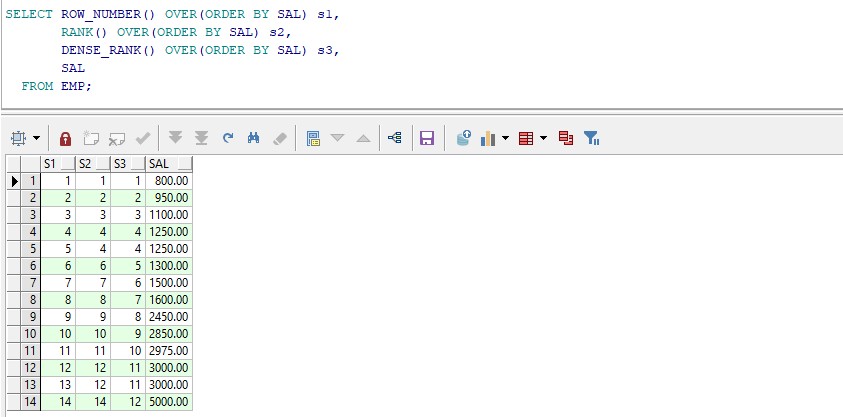Image resolution: width=843 pixels, height=417 pixels.
Task: Click the red table report icon
Action: [x=526, y=139]
